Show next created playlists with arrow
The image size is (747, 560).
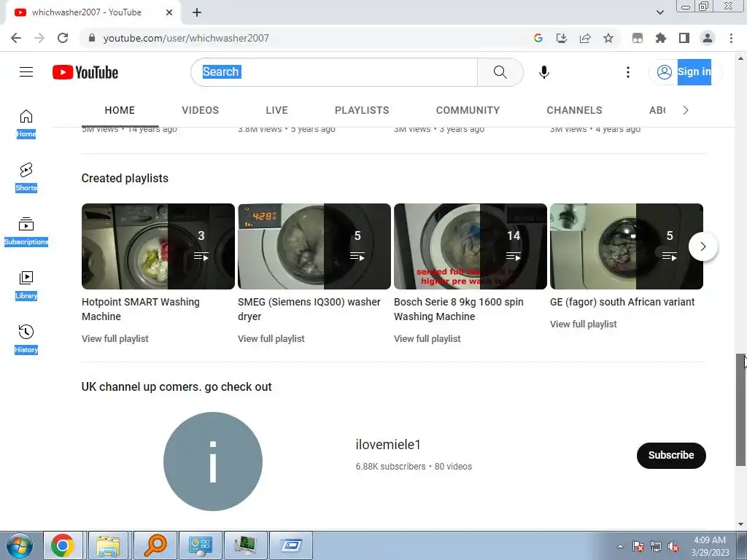(x=703, y=246)
